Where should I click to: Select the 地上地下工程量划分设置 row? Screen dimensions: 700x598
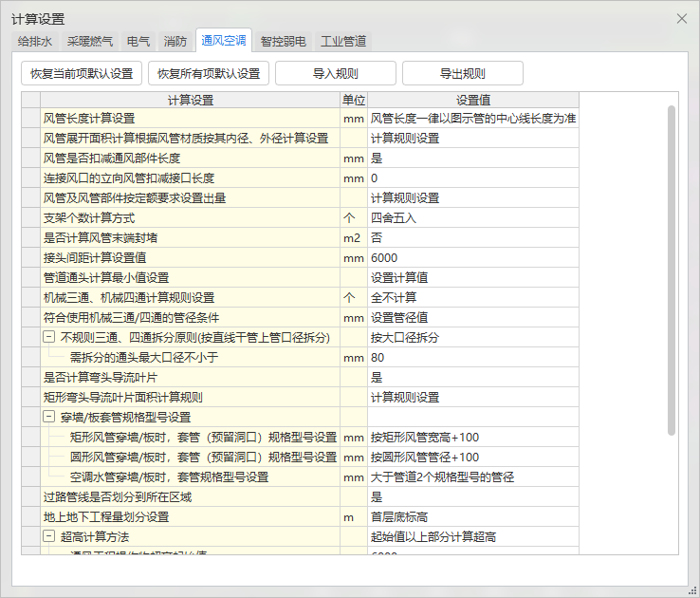190,517
